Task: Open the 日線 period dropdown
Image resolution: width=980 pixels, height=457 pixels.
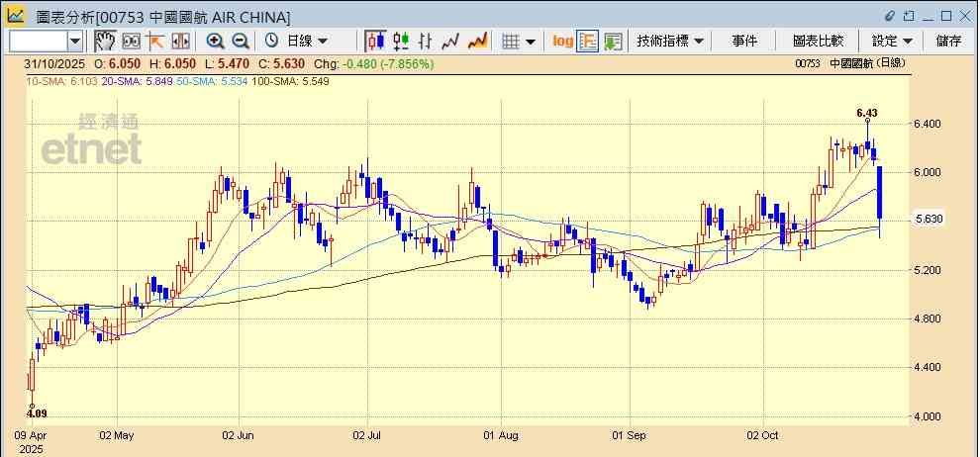Action: [x=307, y=41]
